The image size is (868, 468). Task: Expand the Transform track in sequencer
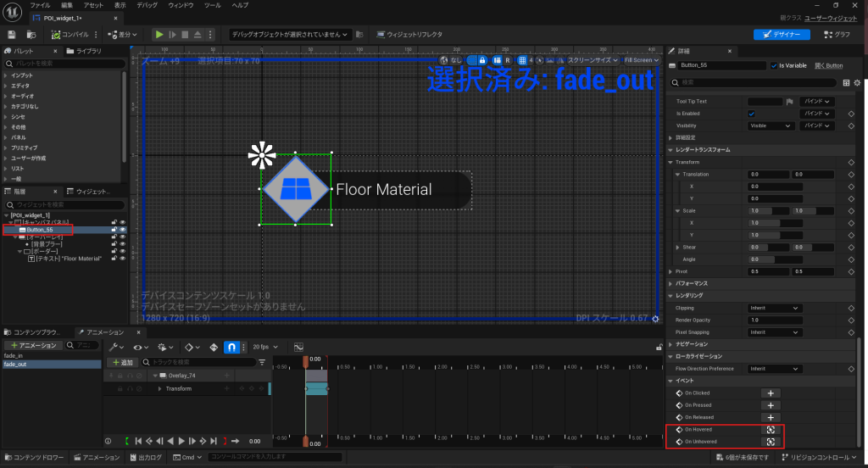(159, 388)
